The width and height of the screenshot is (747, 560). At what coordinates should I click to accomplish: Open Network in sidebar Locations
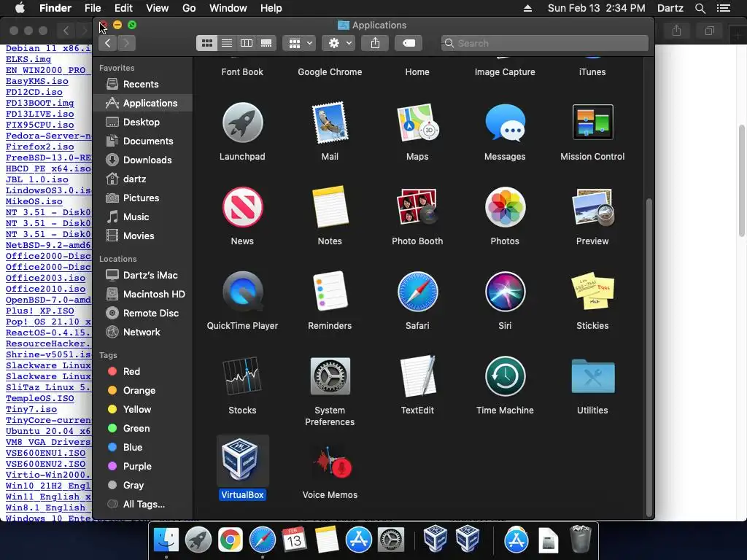coord(143,332)
